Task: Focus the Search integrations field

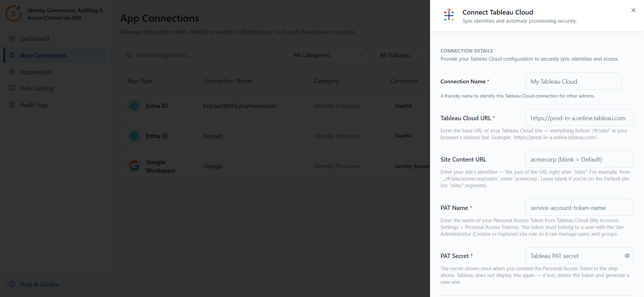Action: pyautogui.click(x=201, y=55)
